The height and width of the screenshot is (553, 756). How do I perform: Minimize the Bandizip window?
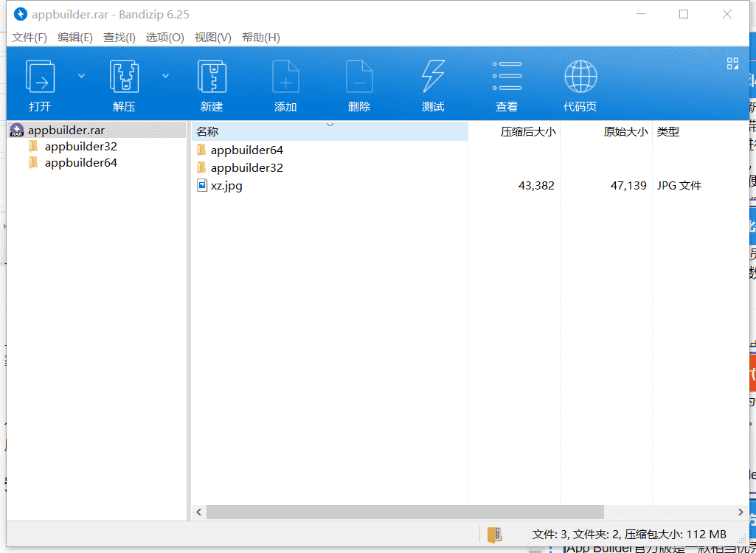(640, 15)
